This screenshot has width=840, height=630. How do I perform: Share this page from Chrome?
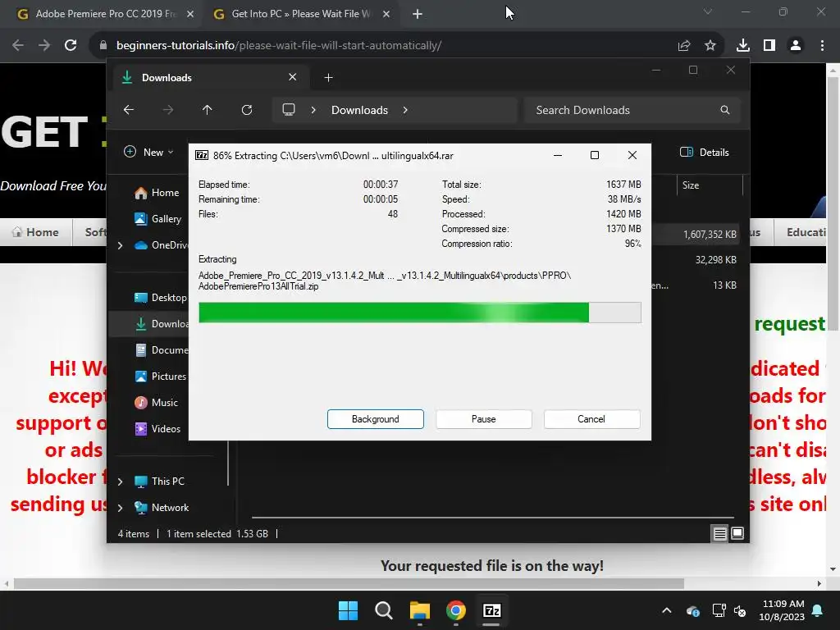pos(684,46)
